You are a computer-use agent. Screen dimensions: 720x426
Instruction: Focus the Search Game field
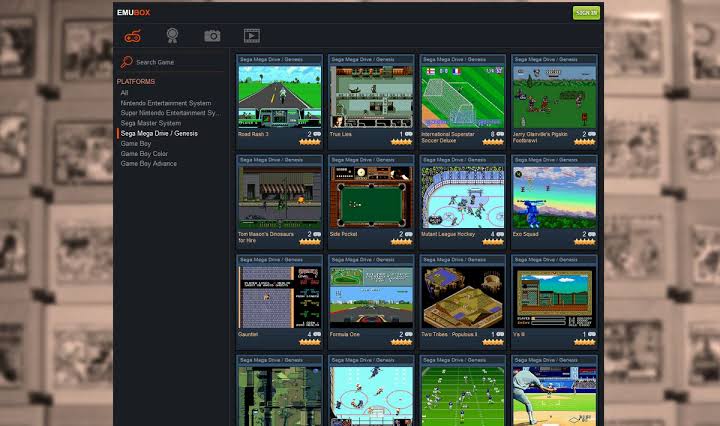tap(173, 62)
